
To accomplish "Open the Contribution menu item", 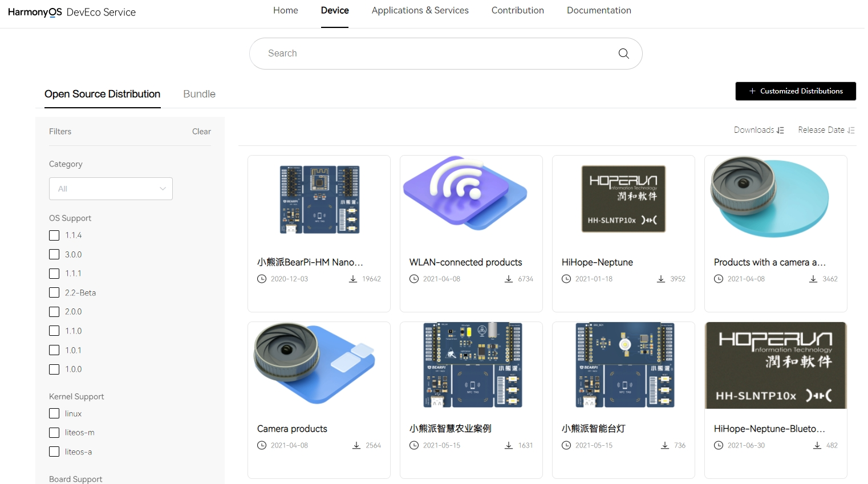I will 518,10.
